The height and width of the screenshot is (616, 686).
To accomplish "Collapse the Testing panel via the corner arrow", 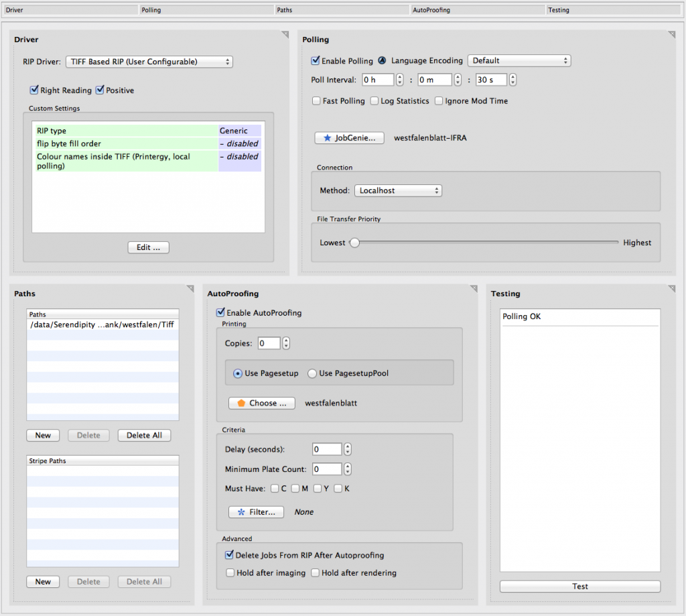I will pyautogui.click(x=671, y=290).
